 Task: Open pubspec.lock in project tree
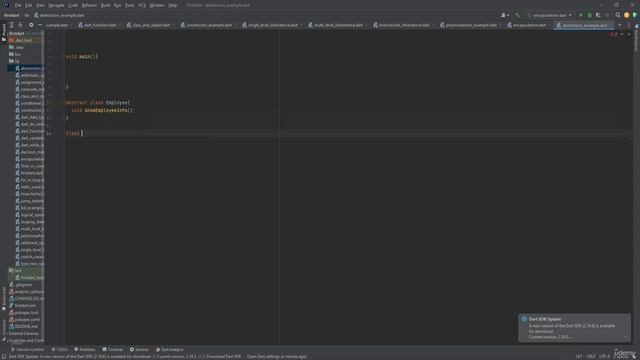(24, 312)
